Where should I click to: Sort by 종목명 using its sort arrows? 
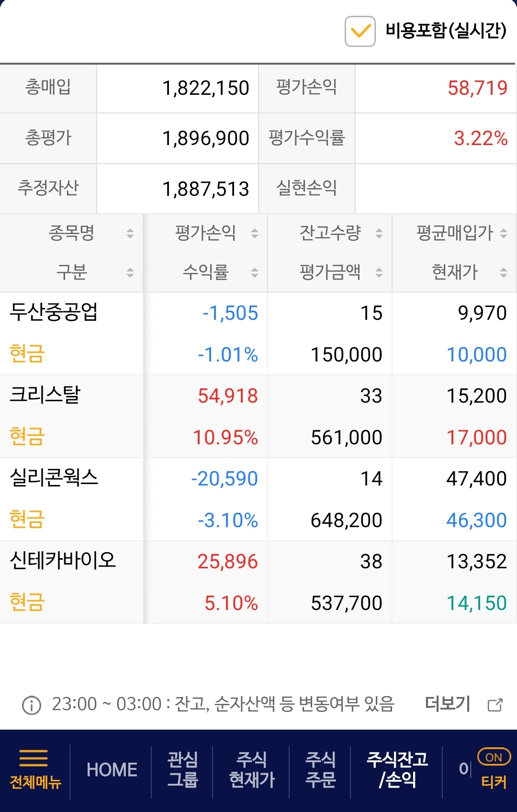pyautogui.click(x=130, y=234)
